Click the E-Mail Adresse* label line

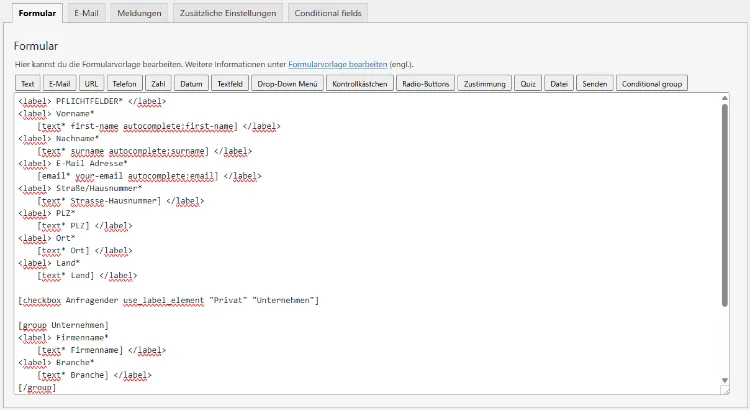click(73, 164)
